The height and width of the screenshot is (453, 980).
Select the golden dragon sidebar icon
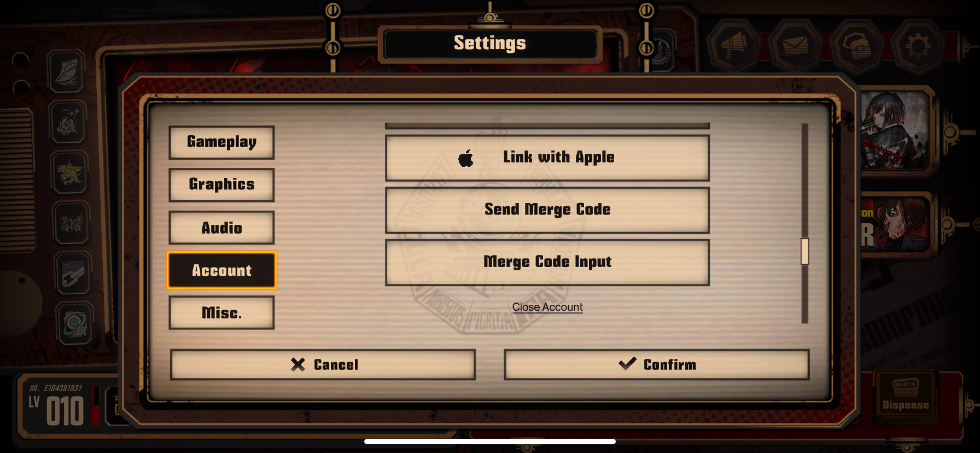(69, 173)
